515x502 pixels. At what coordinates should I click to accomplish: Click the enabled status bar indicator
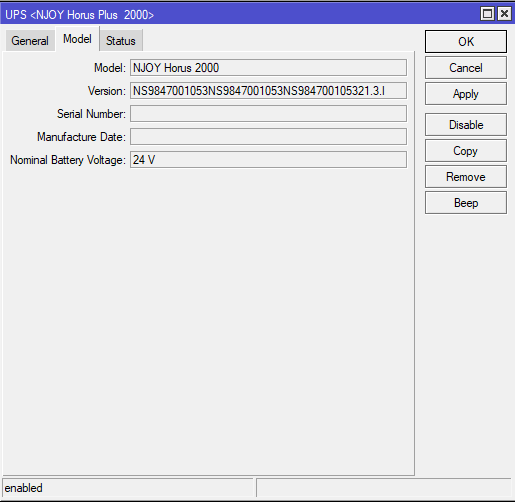(128, 488)
